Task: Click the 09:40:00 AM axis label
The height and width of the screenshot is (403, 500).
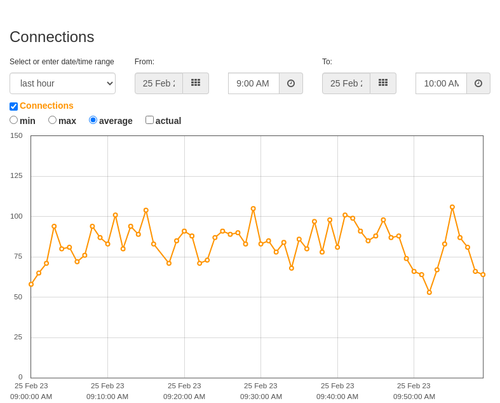Action: click(x=337, y=391)
